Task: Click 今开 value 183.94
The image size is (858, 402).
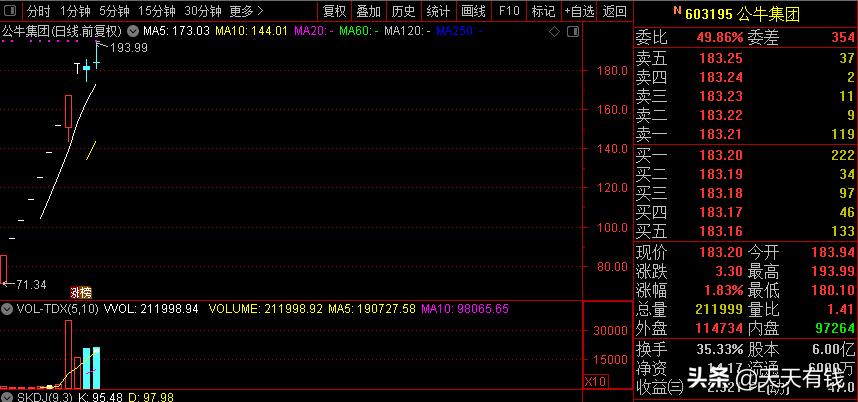Action: pyautogui.click(x=833, y=253)
